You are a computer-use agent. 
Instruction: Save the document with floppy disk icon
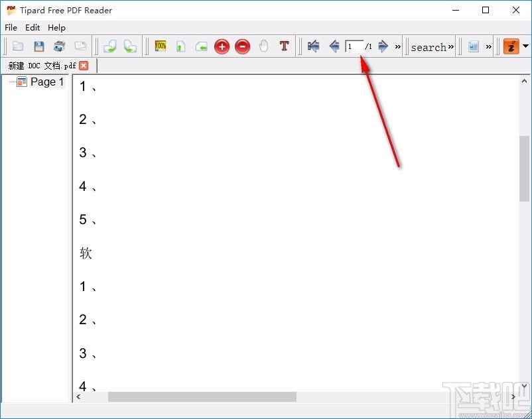click(39, 46)
